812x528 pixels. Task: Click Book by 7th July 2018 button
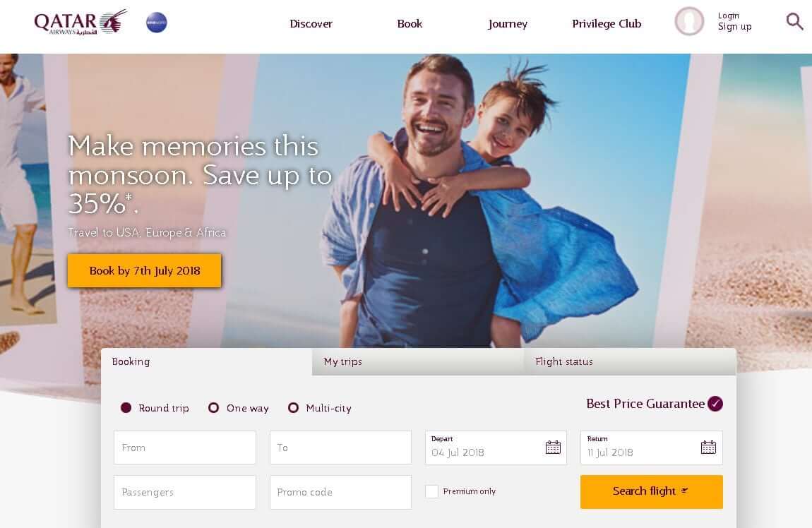coord(145,271)
